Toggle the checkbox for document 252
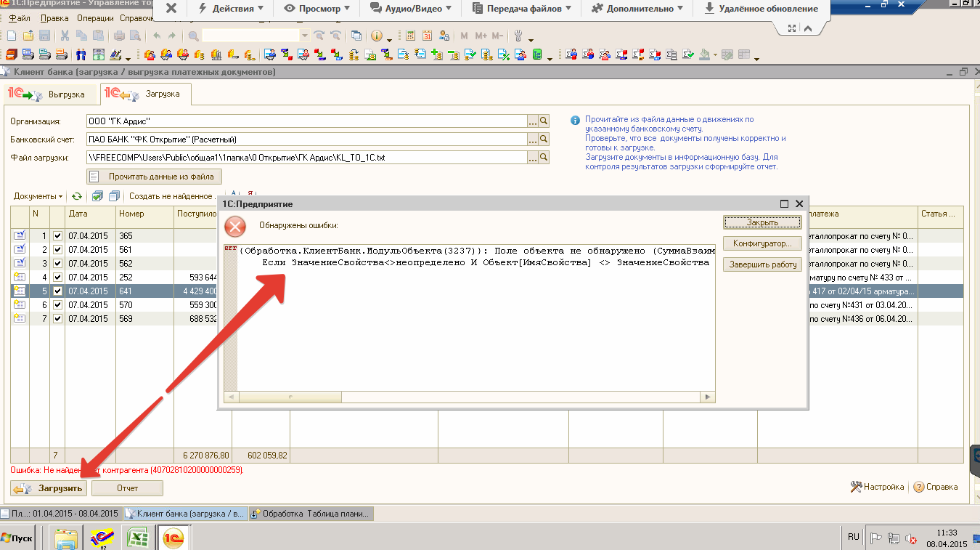Viewport: 980px width, 550px height. [57, 278]
